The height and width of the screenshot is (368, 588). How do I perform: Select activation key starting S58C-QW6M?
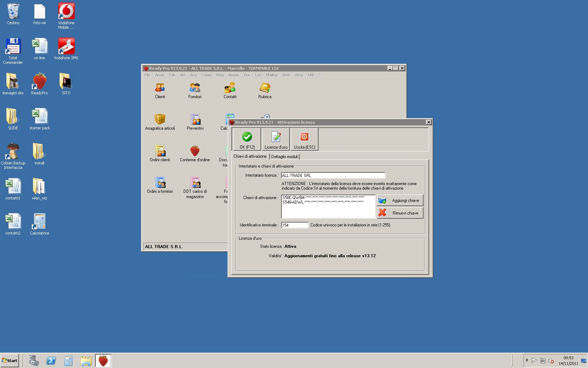[323, 198]
